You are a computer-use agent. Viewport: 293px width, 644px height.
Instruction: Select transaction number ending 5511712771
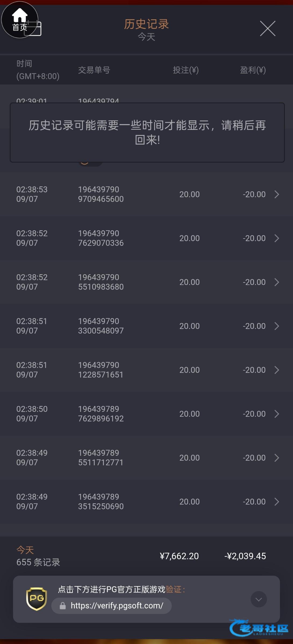(101, 458)
